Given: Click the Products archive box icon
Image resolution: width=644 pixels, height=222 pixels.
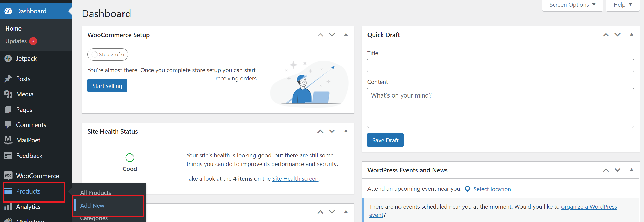Looking at the screenshot, I should click(8, 191).
